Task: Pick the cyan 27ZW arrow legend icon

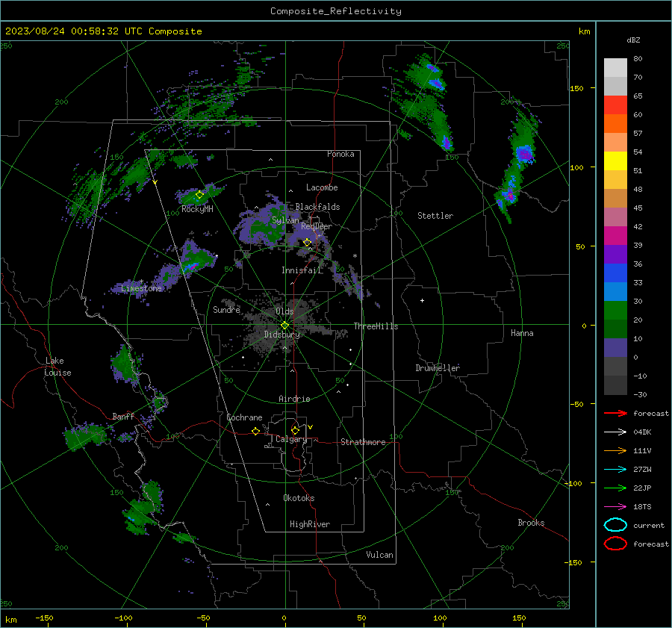Action: coord(615,470)
